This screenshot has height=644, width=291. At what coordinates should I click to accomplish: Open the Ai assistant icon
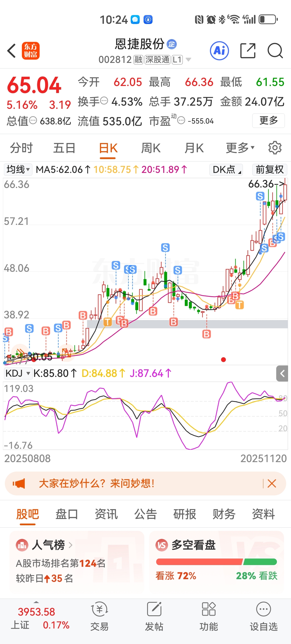tap(219, 51)
